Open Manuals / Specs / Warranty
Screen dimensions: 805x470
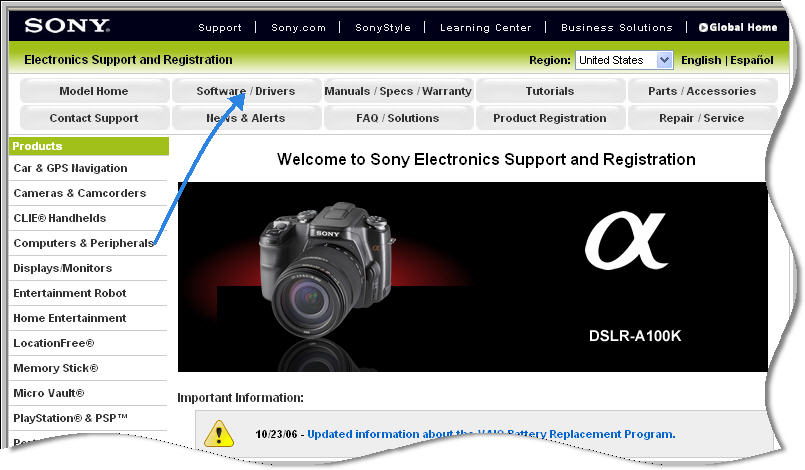398,91
